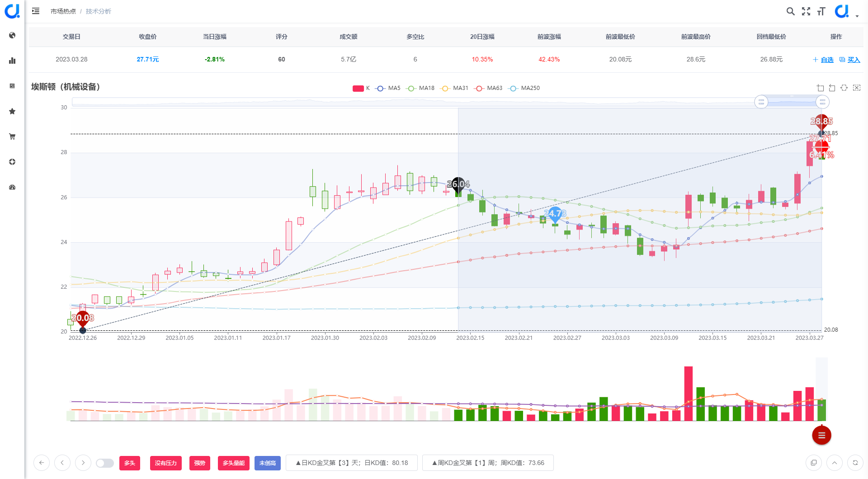Clear brush selection icon
868x479 pixels.
(857, 88)
